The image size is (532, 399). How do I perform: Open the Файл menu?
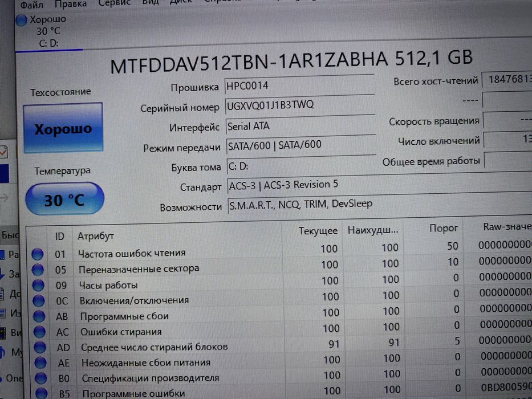tap(31, 5)
